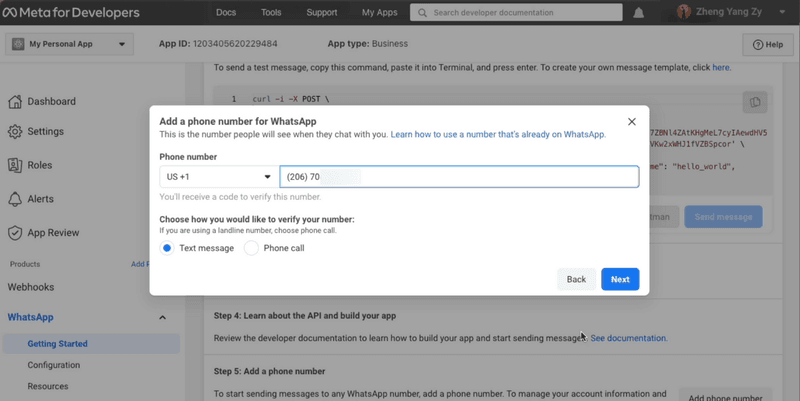
Task: Expand the account menu arrow
Action: (782, 12)
